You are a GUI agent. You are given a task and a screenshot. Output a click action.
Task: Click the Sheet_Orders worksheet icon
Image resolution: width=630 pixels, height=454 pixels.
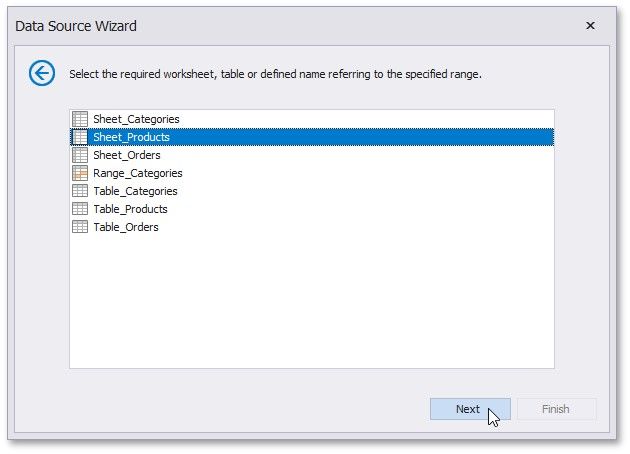tap(80, 155)
